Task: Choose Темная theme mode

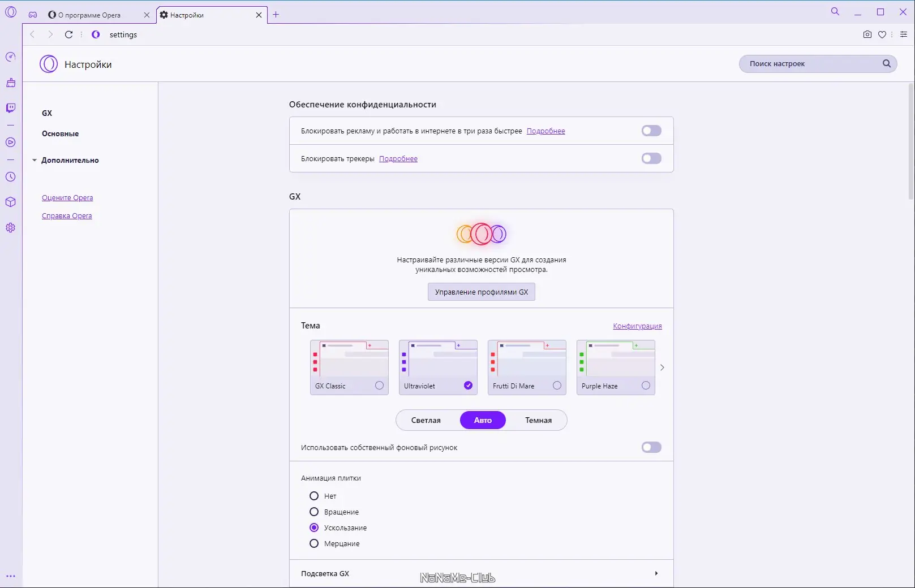Action: [x=538, y=420]
